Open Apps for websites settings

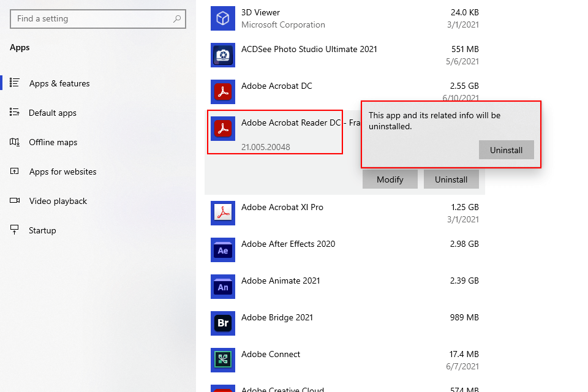click(62, 171)
